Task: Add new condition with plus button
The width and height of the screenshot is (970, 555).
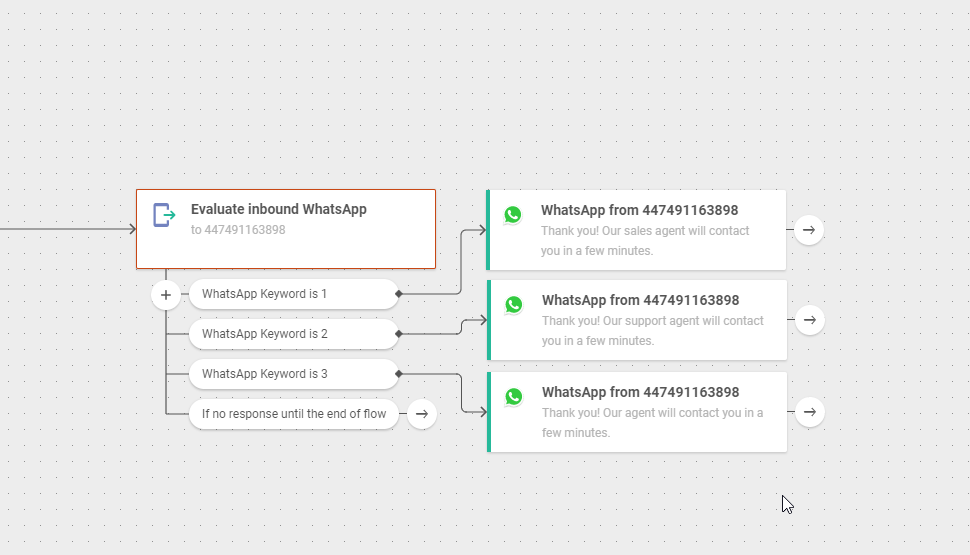Action: tap(166, 295)
